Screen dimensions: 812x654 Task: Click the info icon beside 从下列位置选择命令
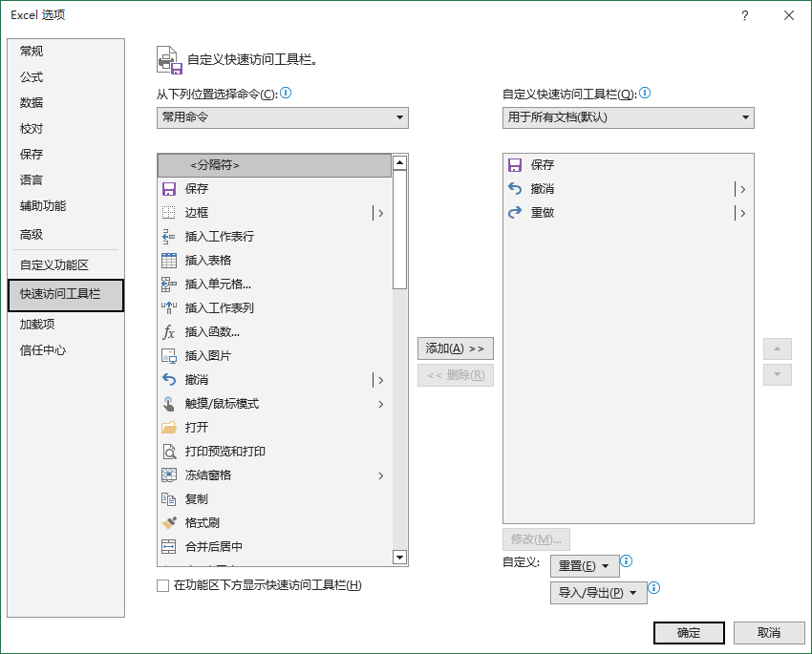pos(286,94)
